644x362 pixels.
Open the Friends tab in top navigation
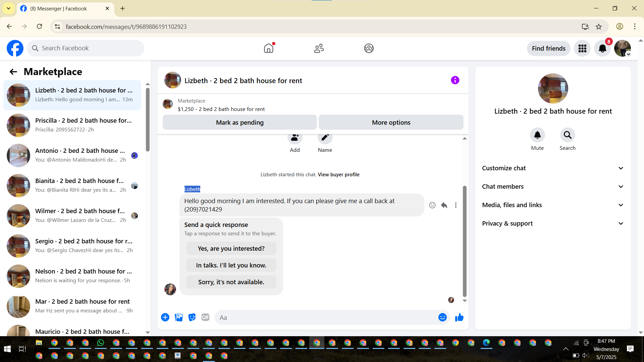[319, 49]
